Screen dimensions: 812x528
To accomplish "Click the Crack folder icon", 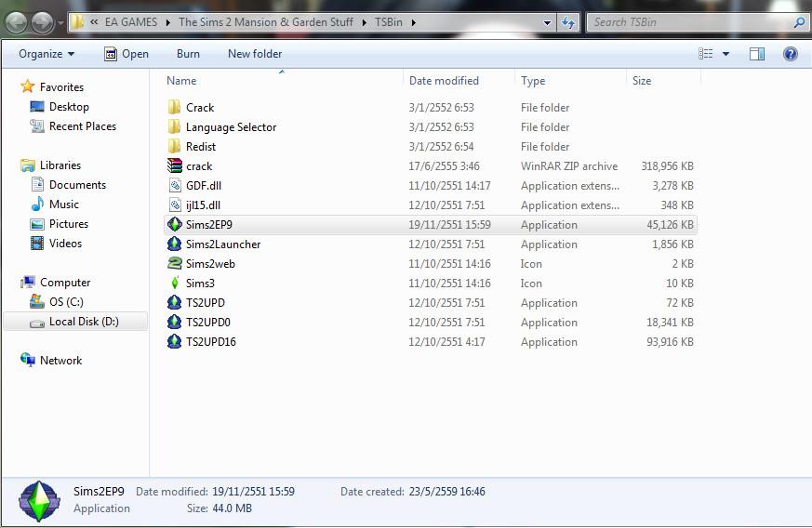I will pyautogui.click(x=175, y=107).
